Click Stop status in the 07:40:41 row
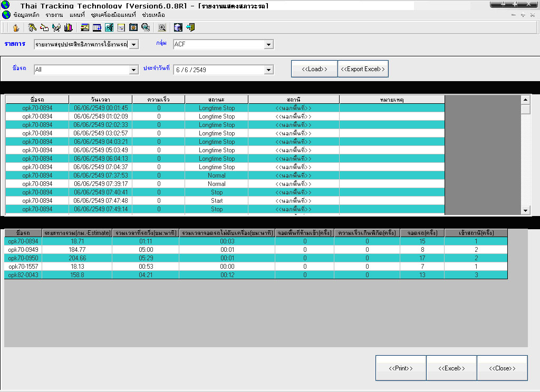The height and width of the screenshot is (392, 540). [217, 192]
